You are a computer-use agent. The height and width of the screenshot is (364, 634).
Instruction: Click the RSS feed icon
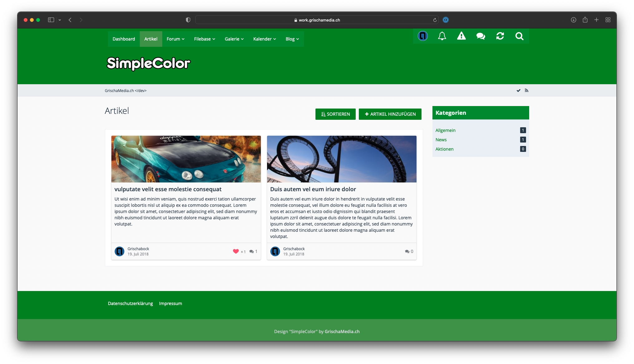click(526, 90)
